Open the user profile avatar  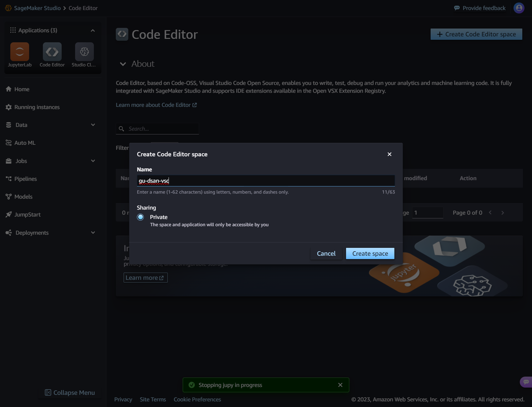[519, 8]
